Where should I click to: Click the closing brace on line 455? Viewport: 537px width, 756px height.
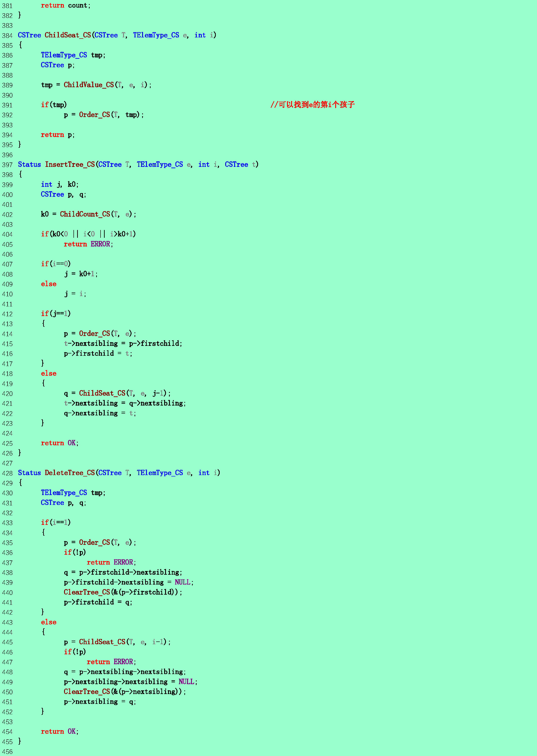click(20, 742)
